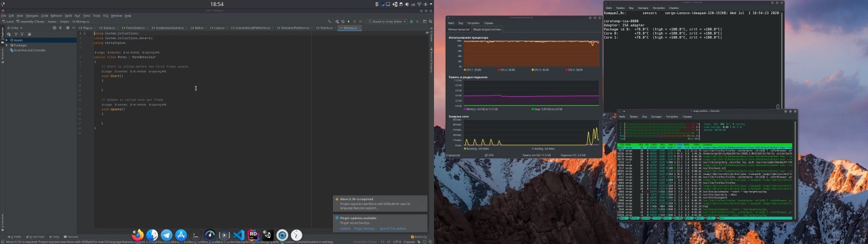Open the Закладки menu in sensors terminal
The image size is (868, 244).
(643, 7)
